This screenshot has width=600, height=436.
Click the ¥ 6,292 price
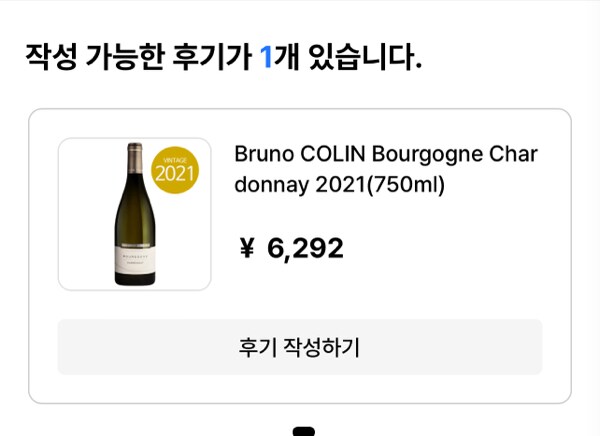292,248
